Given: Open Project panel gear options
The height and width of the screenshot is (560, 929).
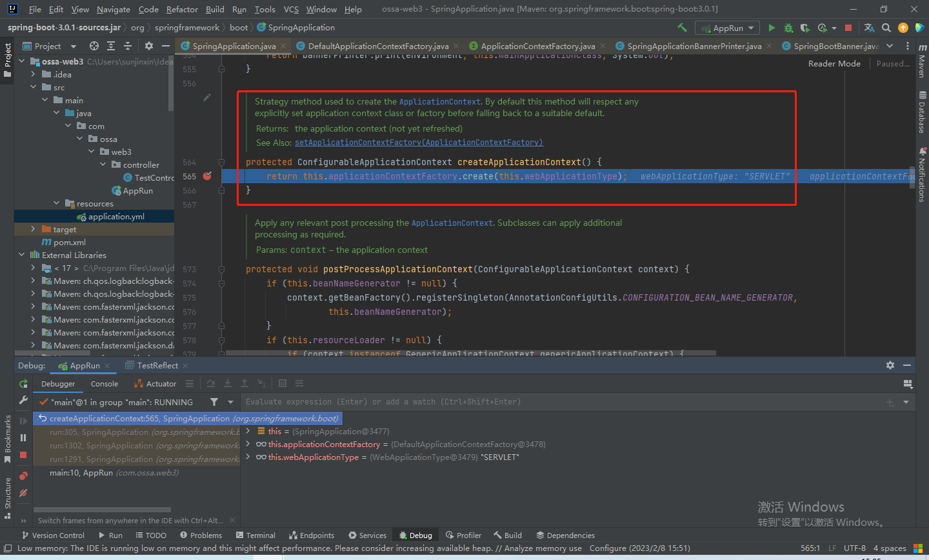Looking at the screenshot, I should pos(149,46).
